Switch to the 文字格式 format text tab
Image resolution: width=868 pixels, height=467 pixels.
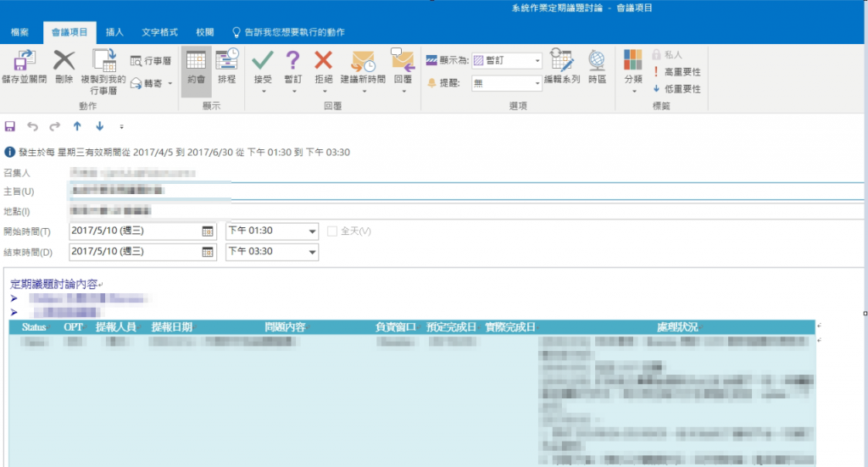point(159,32)
